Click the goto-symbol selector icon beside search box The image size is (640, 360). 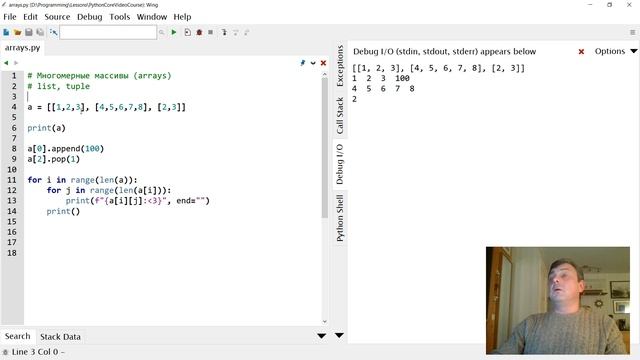tap(53, 32)
